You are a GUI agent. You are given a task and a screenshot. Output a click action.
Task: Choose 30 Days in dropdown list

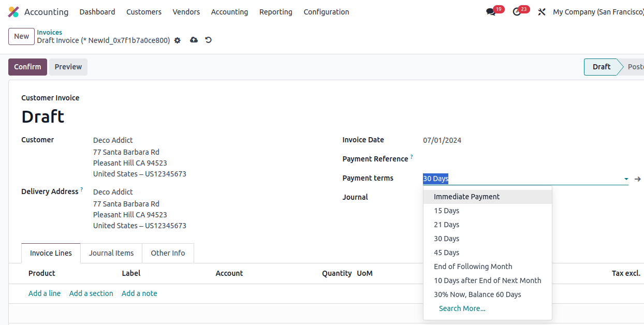[488, 239]
